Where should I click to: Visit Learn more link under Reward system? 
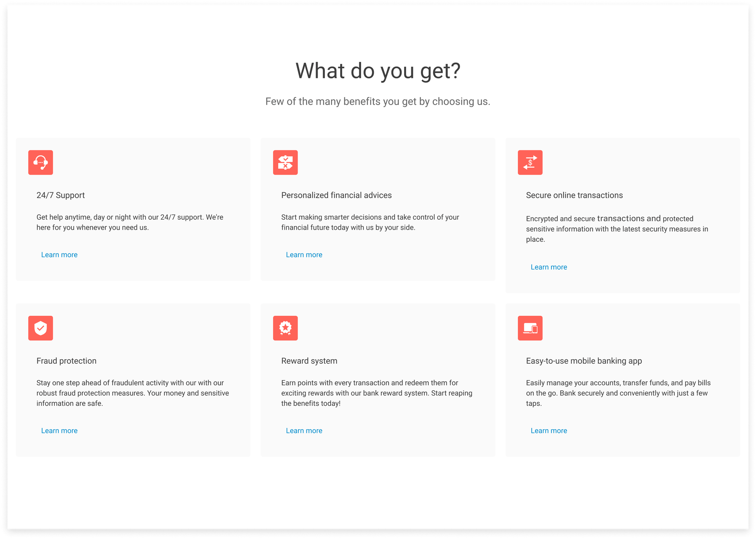(x=304, y=430)
